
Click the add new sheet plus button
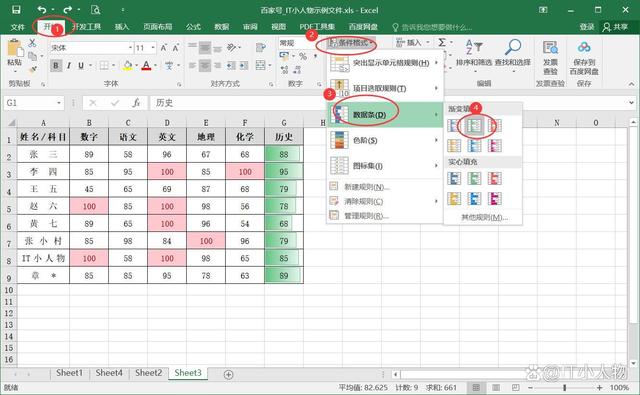(229, 374)
